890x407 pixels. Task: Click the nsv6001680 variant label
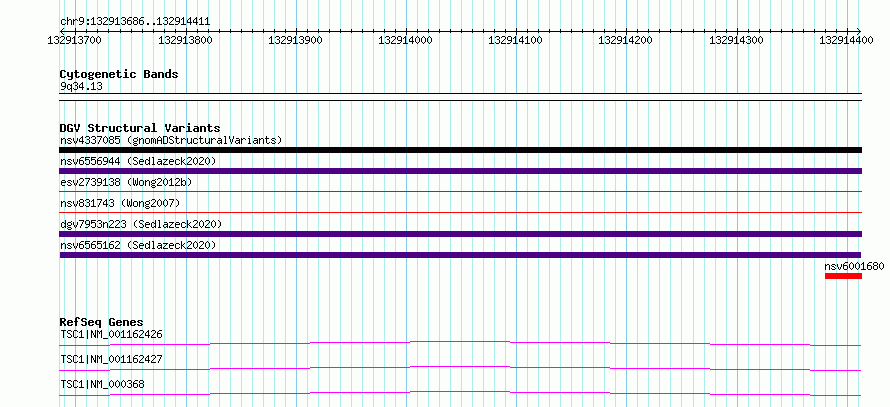point(854,266)
